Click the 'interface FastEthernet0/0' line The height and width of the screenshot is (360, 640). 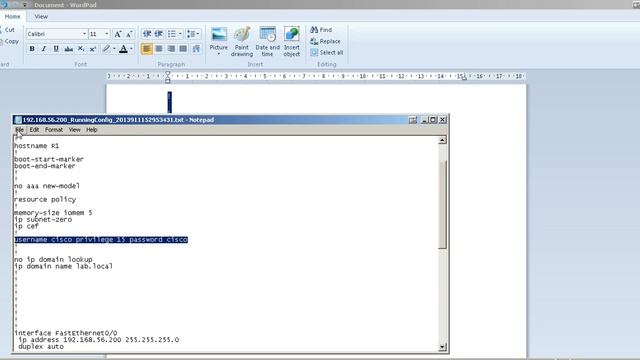(66, 333)
